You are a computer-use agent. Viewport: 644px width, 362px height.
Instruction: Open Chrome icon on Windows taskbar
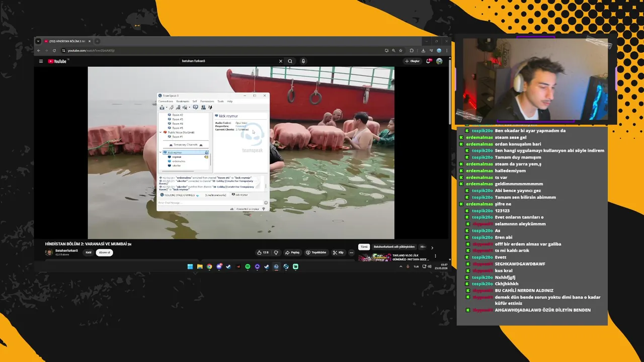[x=209, y=266]
